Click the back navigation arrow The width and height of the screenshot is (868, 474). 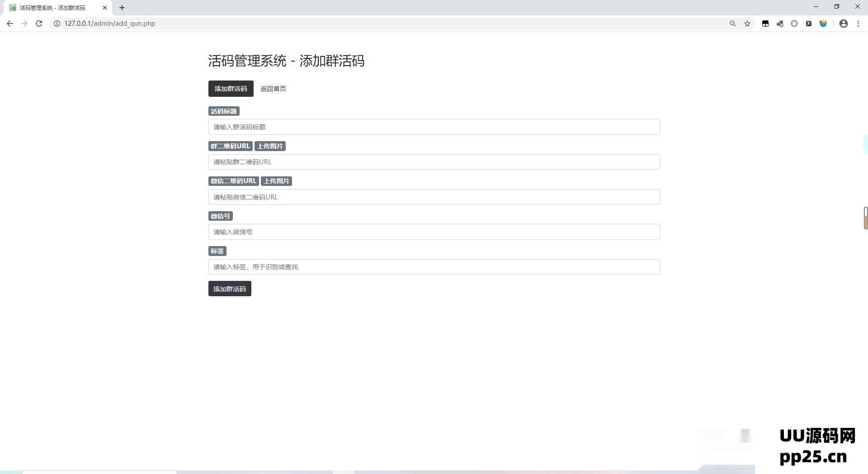click(10, 23)
